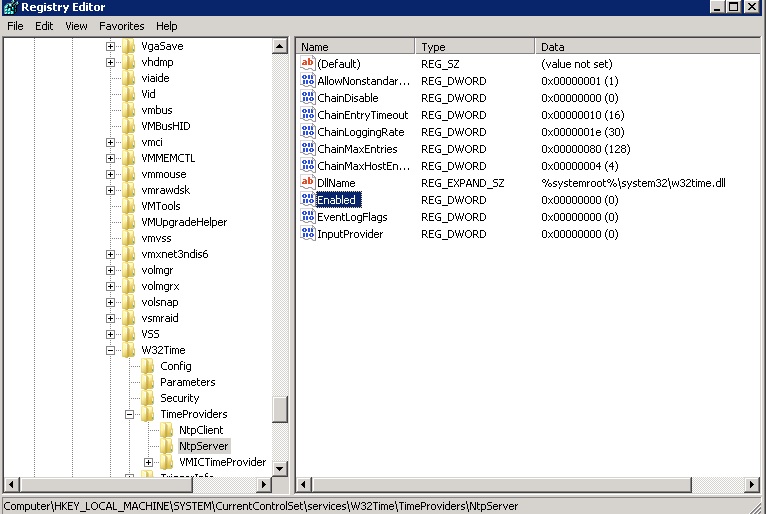Click the ChainEntryTimeout DWORD icon
This screenshot has height=514, width=766.
click(308, 115)
